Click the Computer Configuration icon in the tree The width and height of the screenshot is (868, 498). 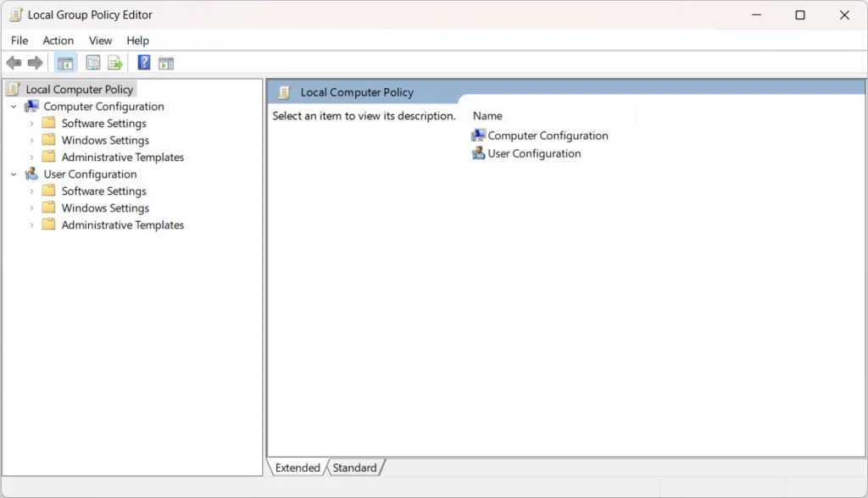tap(31, 106)
